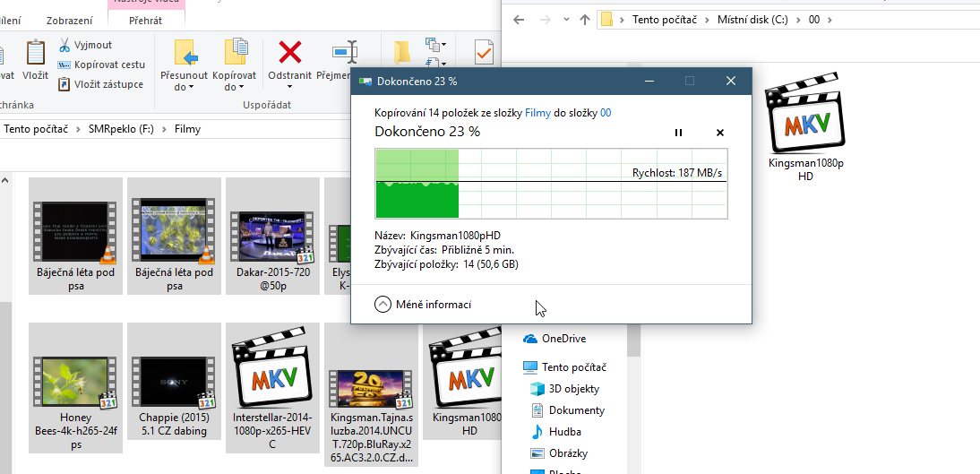The width and height of the screenshot is (980, 474).
Task: Select Hudba in navigation pane
Action: [555, 432]
